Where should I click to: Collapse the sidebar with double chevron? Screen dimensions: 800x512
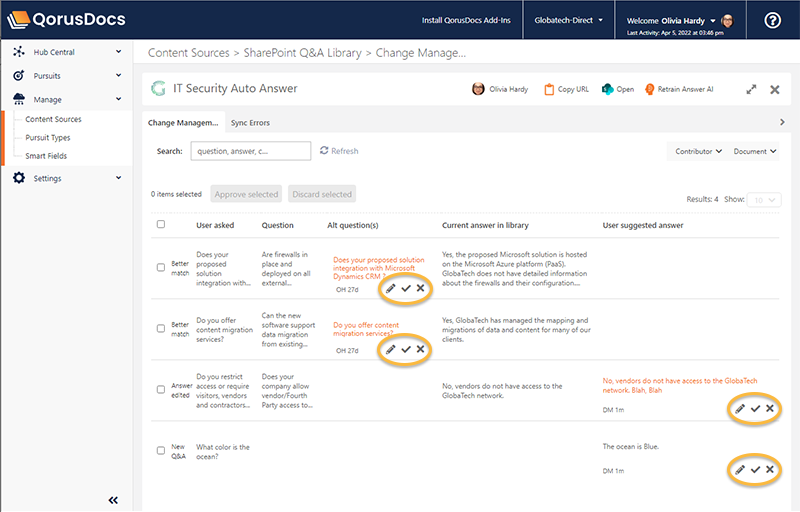pos(113,500)
